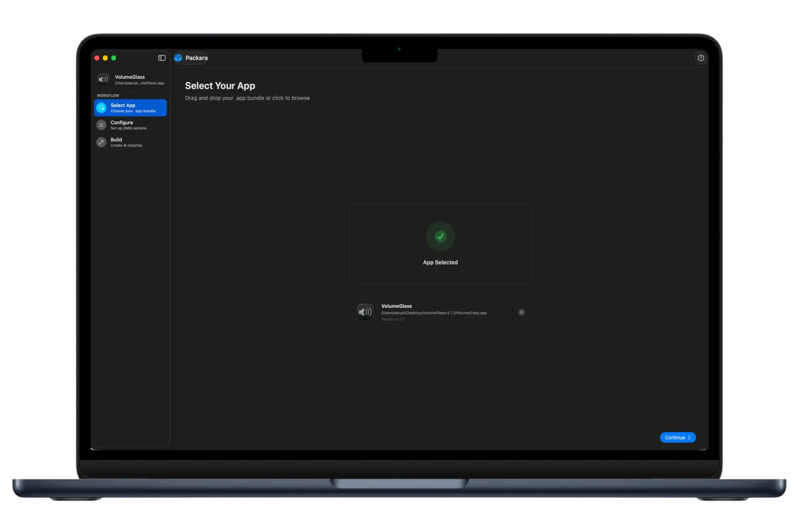Click the chevron arrow inside the Continue button
The width and height of the screenshot is (812, 507).
(x=689, y=437)
